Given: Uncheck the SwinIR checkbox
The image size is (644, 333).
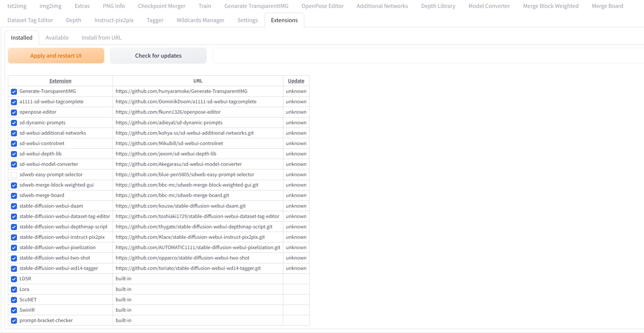Looking at the screenshot, I should click(14, 310).
